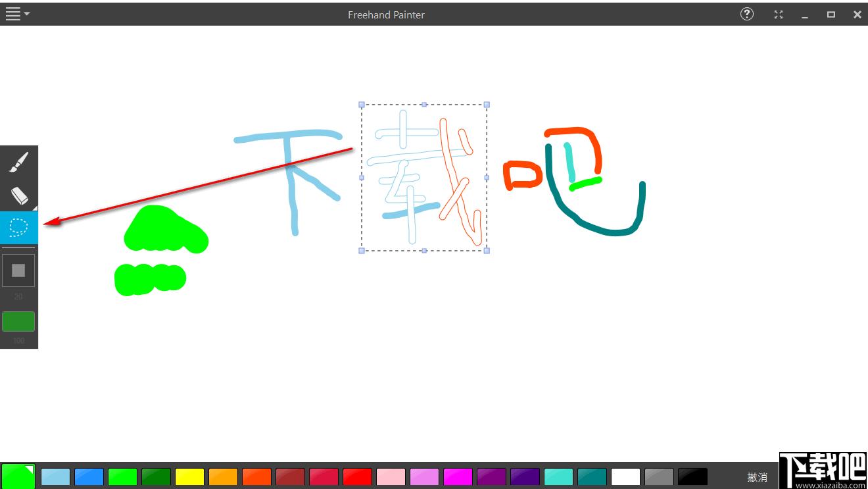Minimize the Freehand Painter window
Image resolution: width=868 pixels, height=489 pixels.
[805, 14]
